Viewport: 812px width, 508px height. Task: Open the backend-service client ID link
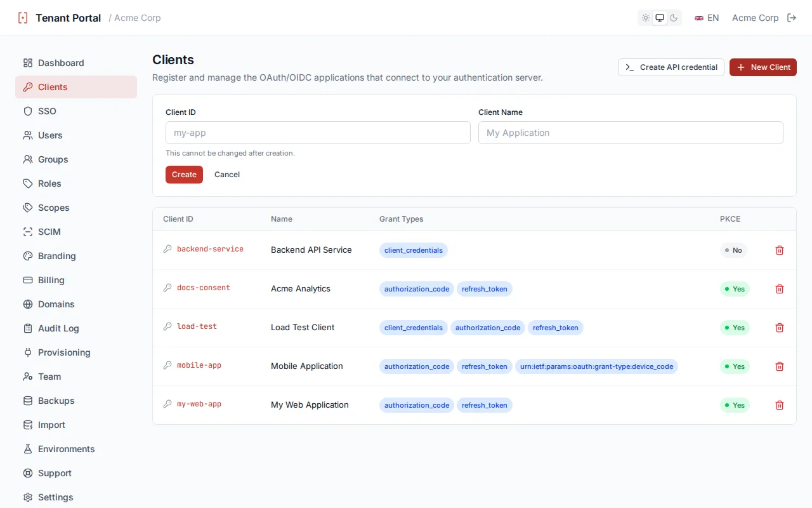pos(210,249)
